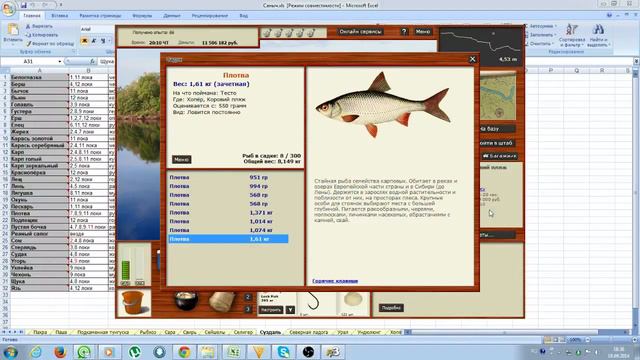The image size is (640, 360).
Task: Open Windows Start button
Action: [10, 352]
